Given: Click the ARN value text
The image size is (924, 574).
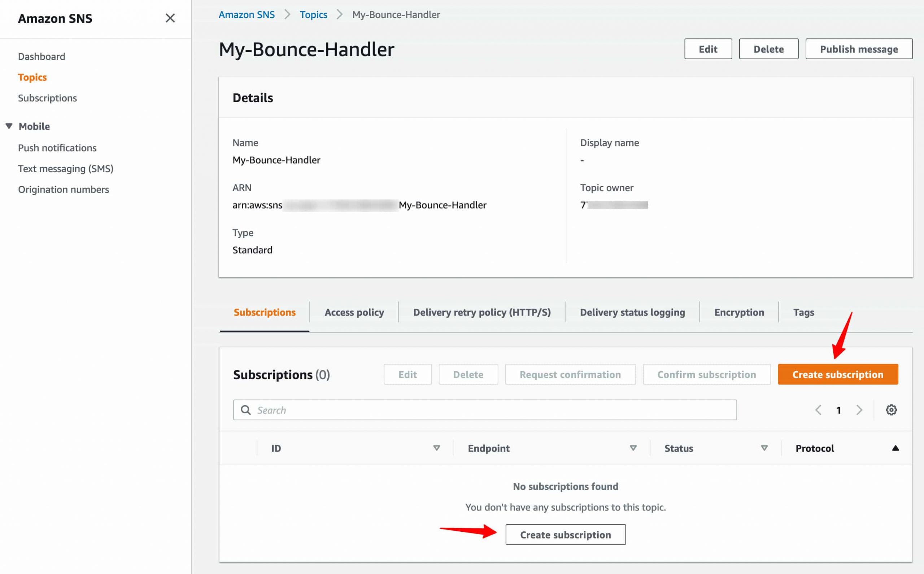Looking at the screenshot, I should pos(359,205).
